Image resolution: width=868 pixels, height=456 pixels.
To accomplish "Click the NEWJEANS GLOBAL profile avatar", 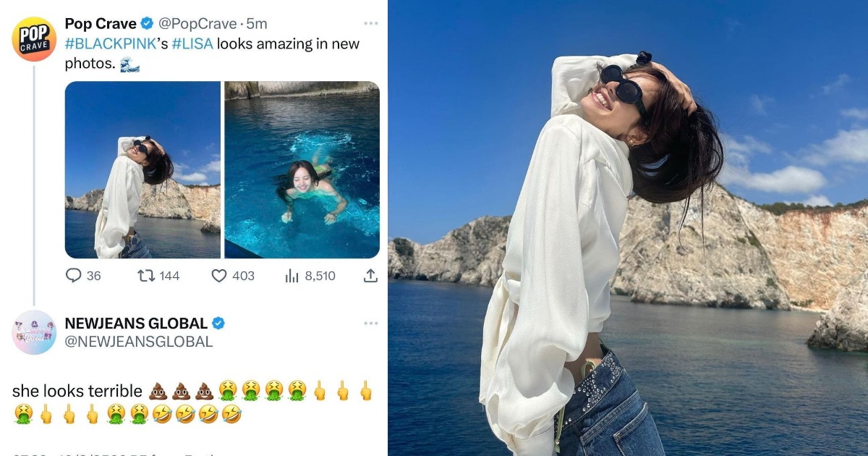I will (34, 332).
